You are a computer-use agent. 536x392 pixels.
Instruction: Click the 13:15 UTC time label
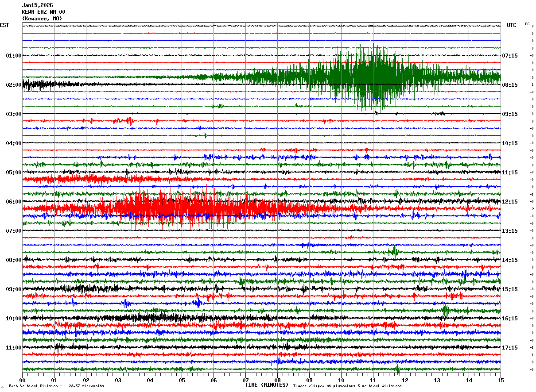click(509, 231)
